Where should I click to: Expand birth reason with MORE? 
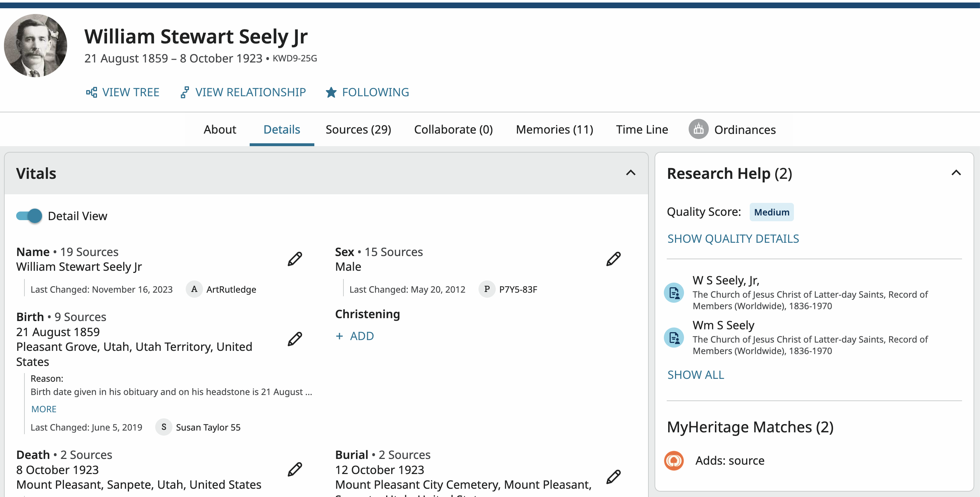[44, 409]
